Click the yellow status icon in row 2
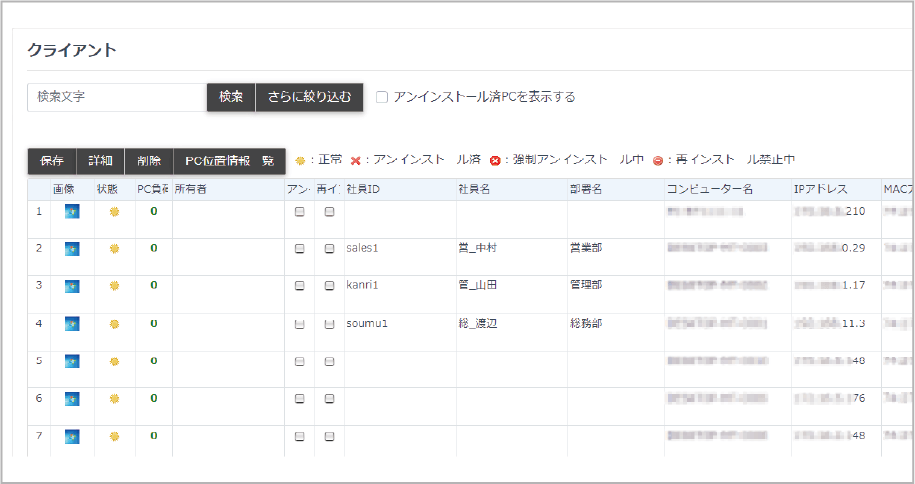The image size is (915, 484). pos(114,249)
